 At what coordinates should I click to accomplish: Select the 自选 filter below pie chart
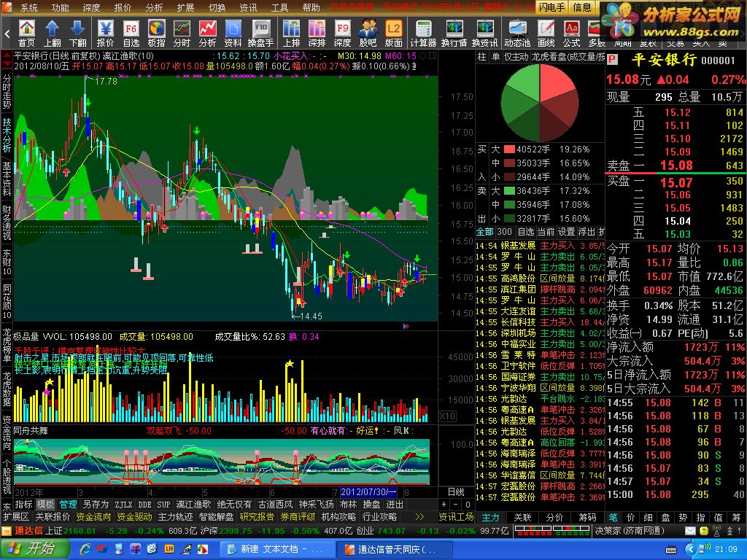click(526, 232)
